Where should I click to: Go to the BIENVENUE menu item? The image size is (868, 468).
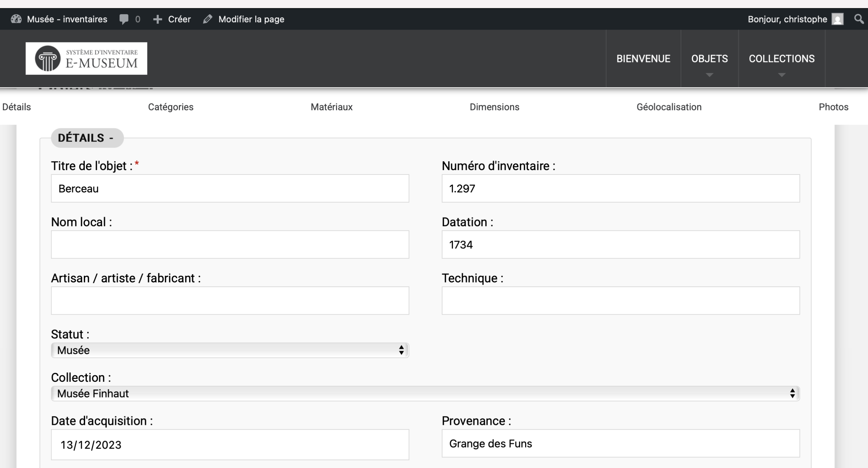[x=643, y=59]
